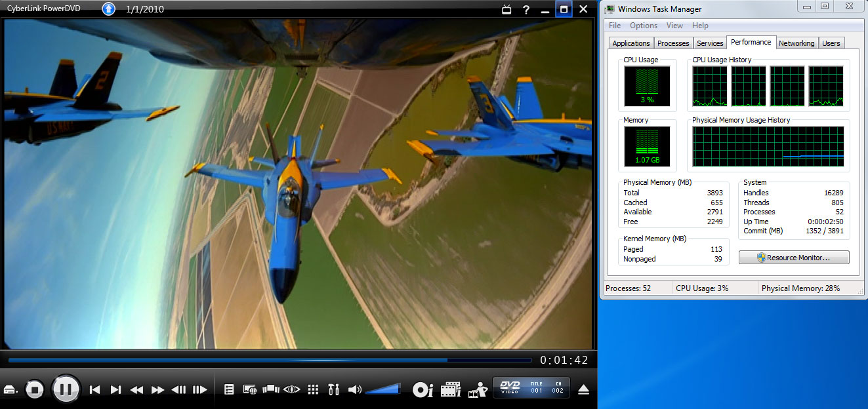
Task: Switch to the Networking tab
Action: pyautogui.click(x=796, y=43)
